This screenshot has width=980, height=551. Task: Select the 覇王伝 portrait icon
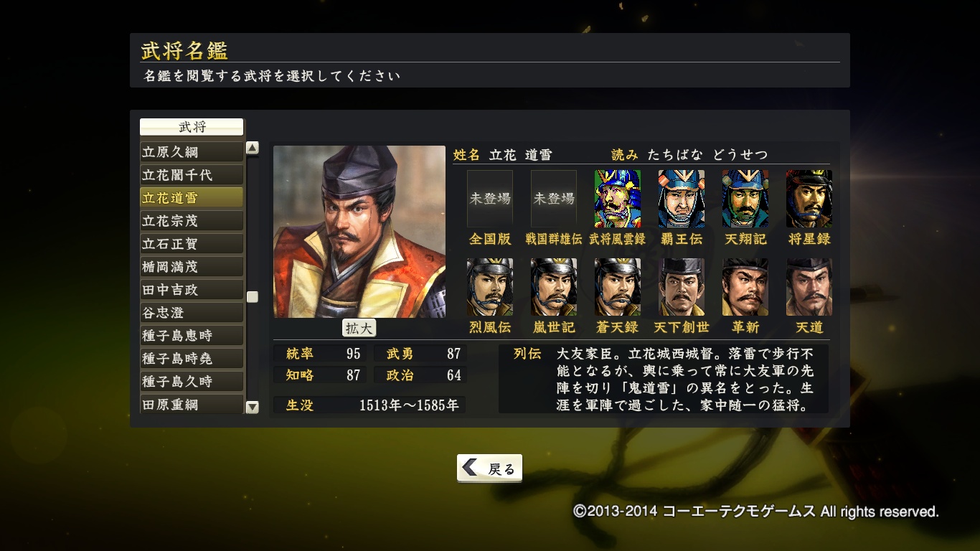682,199
